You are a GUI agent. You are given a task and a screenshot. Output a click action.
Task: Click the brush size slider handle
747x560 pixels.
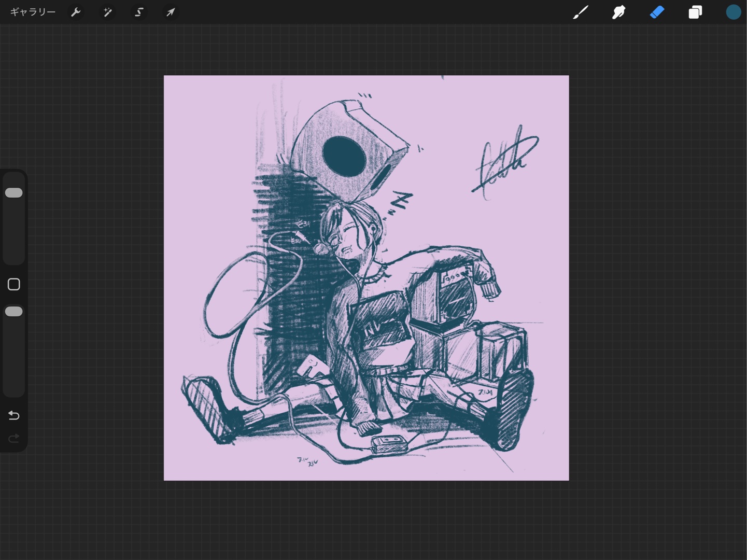(x=14, y=193)
